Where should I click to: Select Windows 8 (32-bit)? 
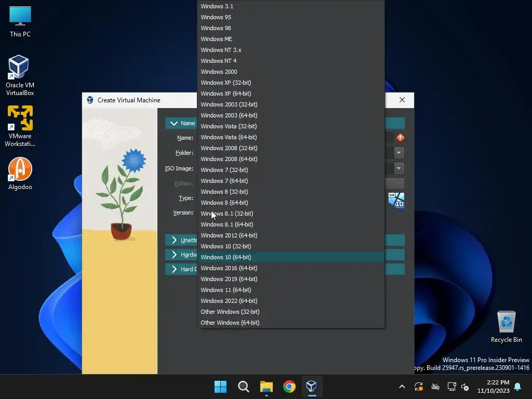coord(291,192)
